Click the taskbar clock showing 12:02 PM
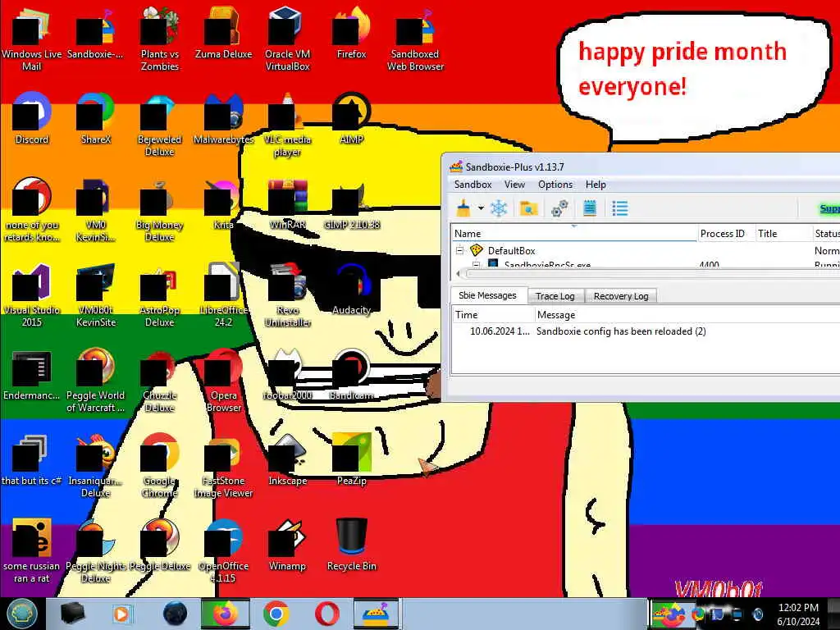Image resolution: width=840 pixels, height=630 pixels. [798, 614]
